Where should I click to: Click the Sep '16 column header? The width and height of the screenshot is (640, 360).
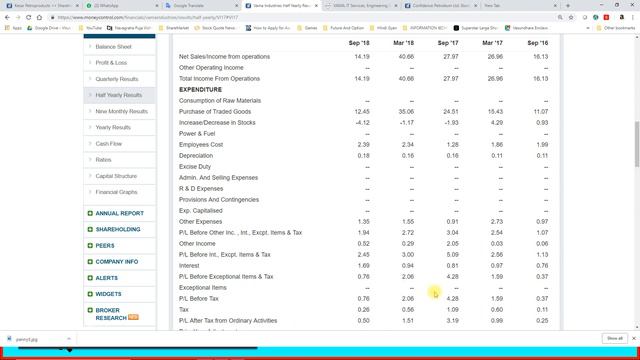point(538,43)
